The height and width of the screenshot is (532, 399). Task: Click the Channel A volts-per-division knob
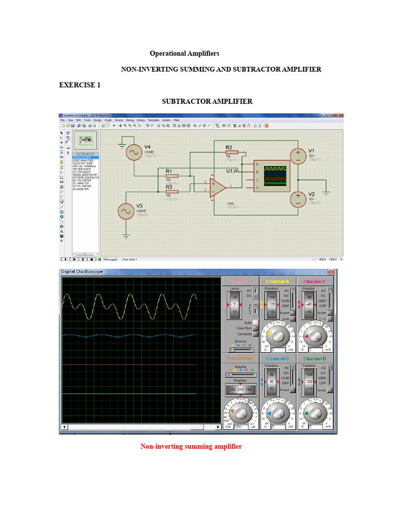278,336
